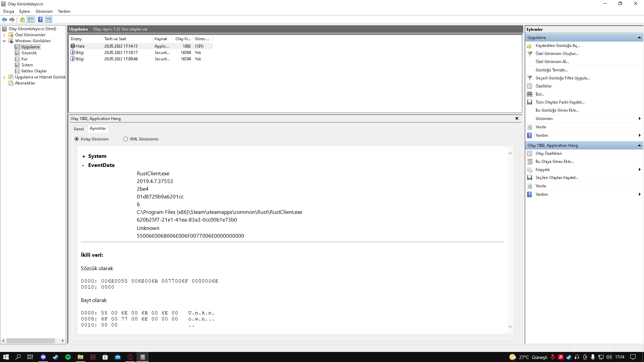Click the Geçerli Günlüğe Filtre Uygula funnel icon
This screenshot has height=362, width=644.
(530, 78)
